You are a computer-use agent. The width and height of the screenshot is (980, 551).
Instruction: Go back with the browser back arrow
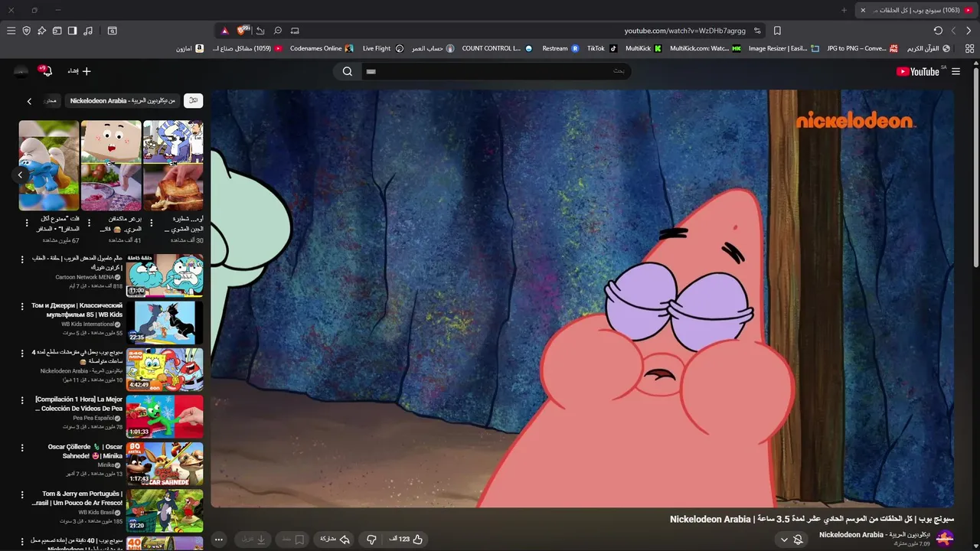(969, 31)
